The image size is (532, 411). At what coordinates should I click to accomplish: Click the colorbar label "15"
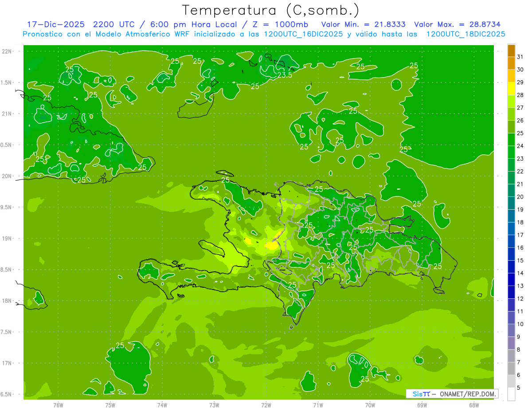pos(520,261)
